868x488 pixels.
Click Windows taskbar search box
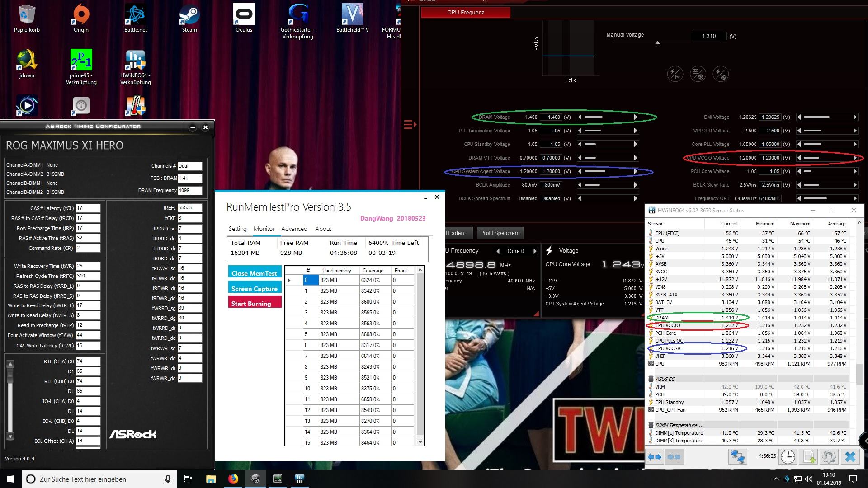click(x=99, y=479)
